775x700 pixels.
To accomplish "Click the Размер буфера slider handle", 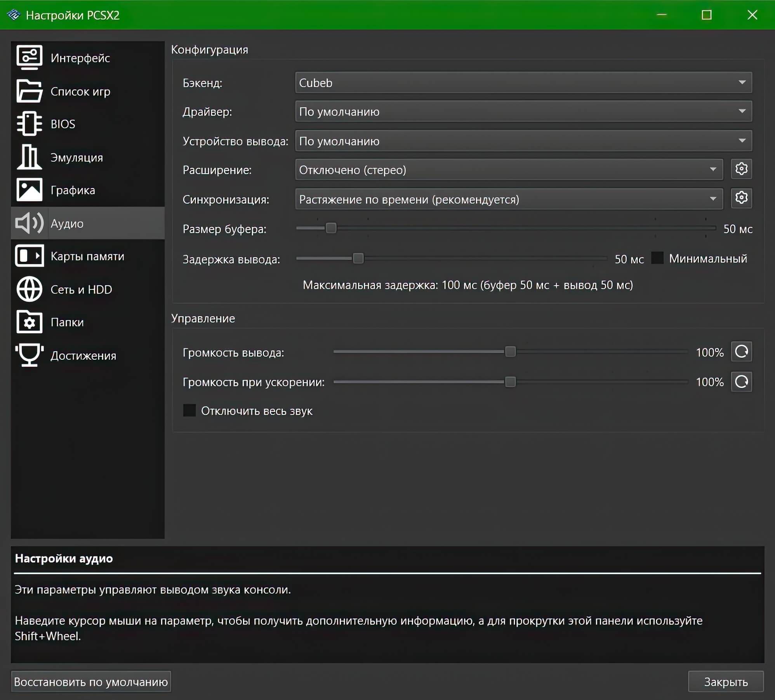I will click(x=331, y=228).
